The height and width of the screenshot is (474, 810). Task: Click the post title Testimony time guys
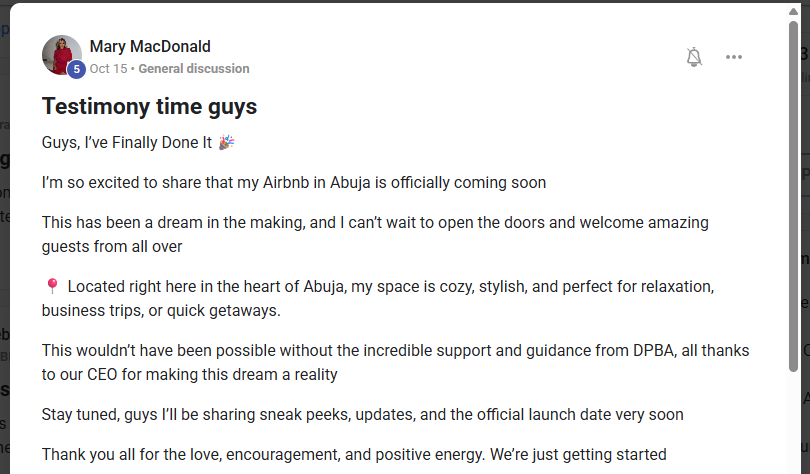click(x=149, y=106)
